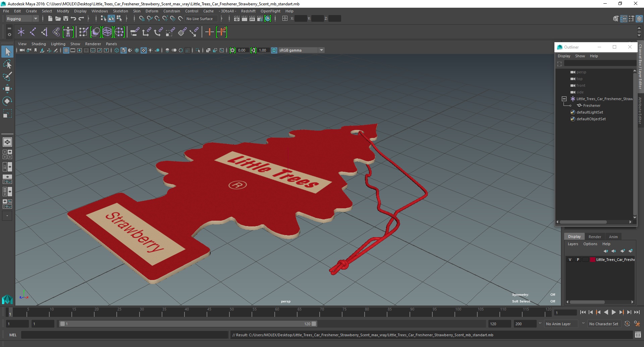
Task: Select the Freshener node in Outliner
Action: tap(592, 106)
